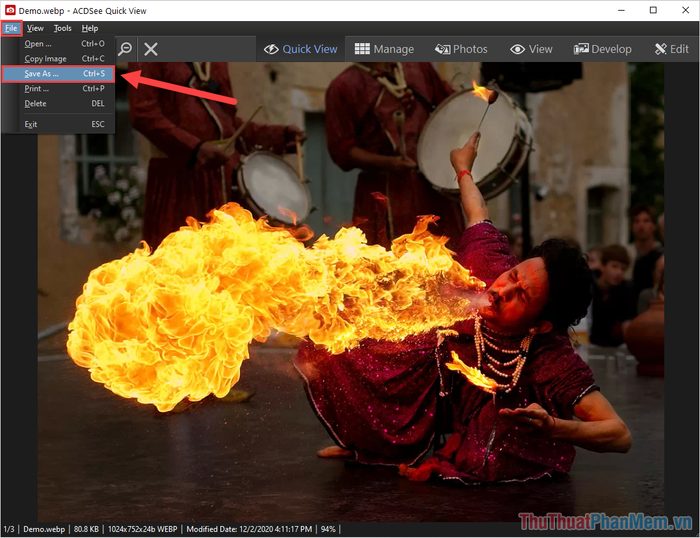Click Save As... in the File menu
This screenshot has width=700, height=538.
click(58, 74)
